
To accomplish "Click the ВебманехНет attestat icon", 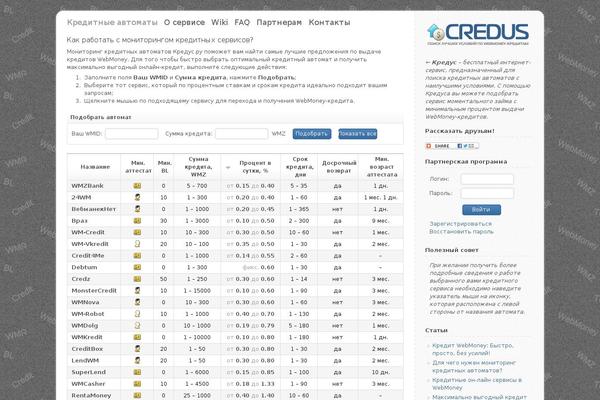I will pyautogui.click(x=137, y=209).
